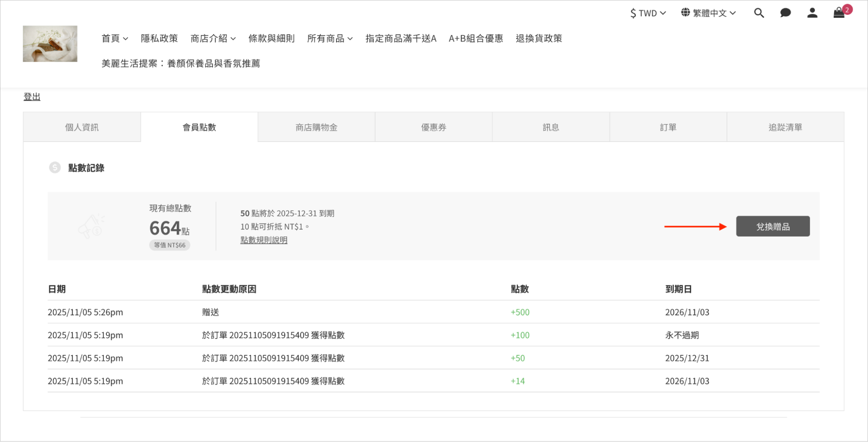This screenshot has height=442, width=868.
Task: Open the 追蹤清單 tab
Action: point(785,127)
